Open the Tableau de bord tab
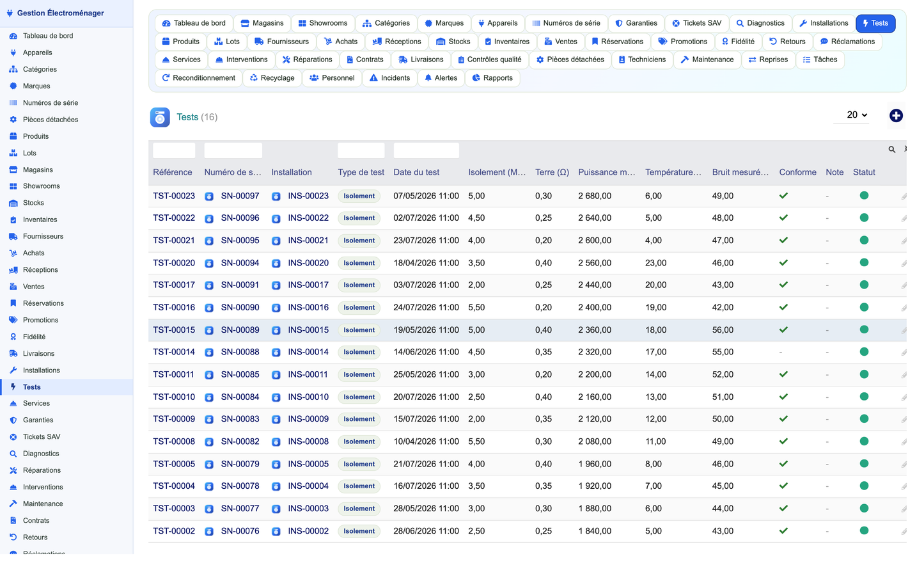Viewport: 924px width, 572px height. (194, 23)
